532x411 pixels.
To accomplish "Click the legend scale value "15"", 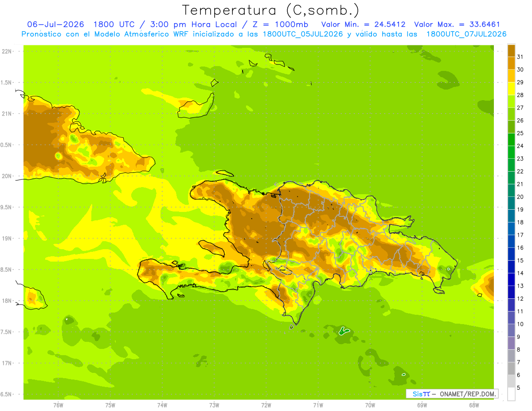I will point(520,260).
